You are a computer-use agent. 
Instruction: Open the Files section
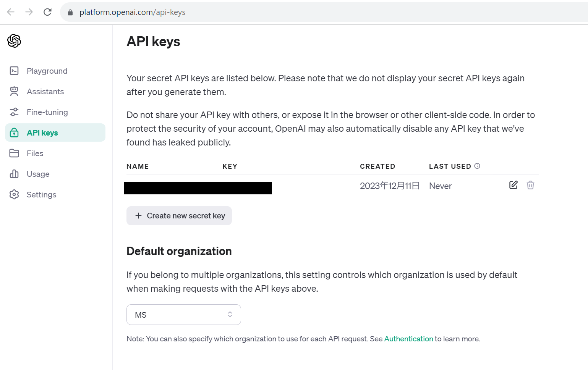pos(35,153)
